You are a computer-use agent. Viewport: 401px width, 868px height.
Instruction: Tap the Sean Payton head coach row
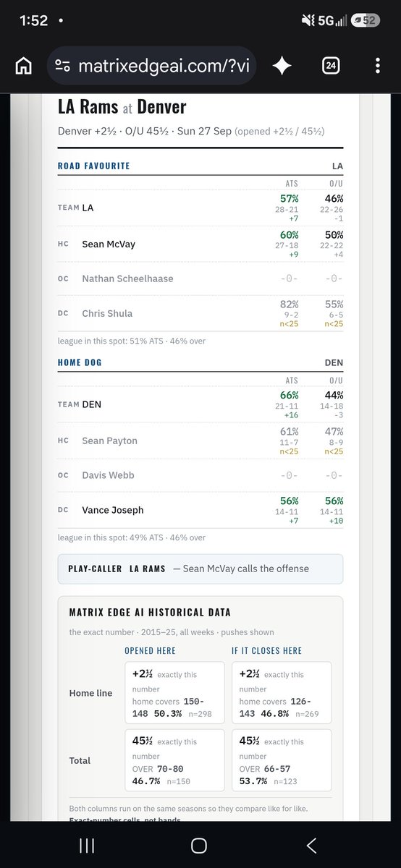point(200,441)
